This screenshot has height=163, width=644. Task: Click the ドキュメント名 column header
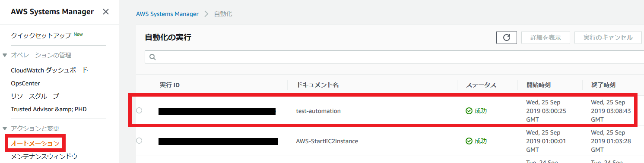(x=317, y=85)
